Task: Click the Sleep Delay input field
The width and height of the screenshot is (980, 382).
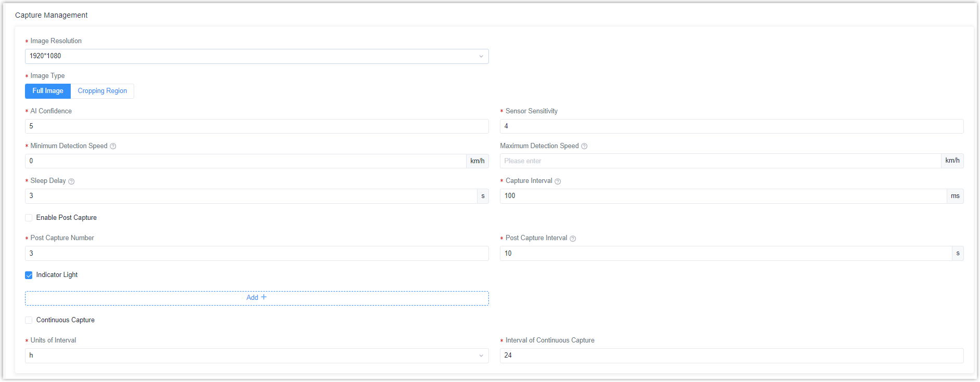Action: pos(251,196)
